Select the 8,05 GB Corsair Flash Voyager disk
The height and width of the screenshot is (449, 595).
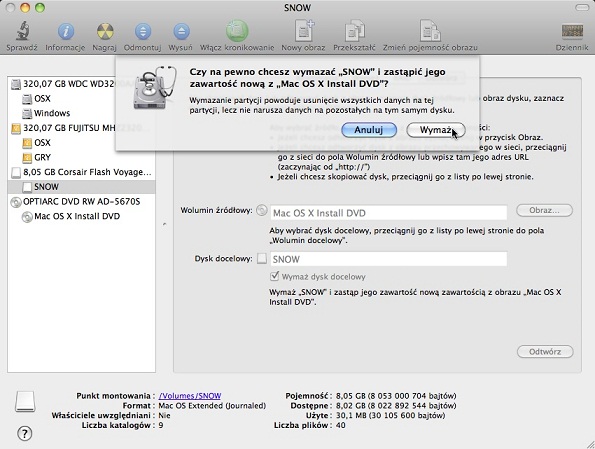(x=81, y=172)
